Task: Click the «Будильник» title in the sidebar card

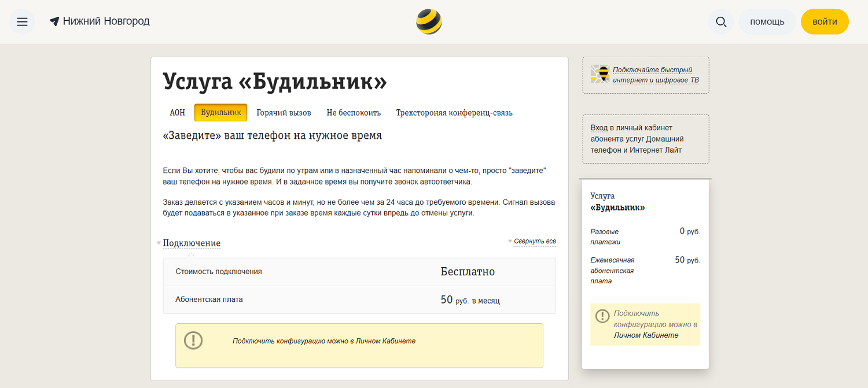Action: (x=617, y=208)
